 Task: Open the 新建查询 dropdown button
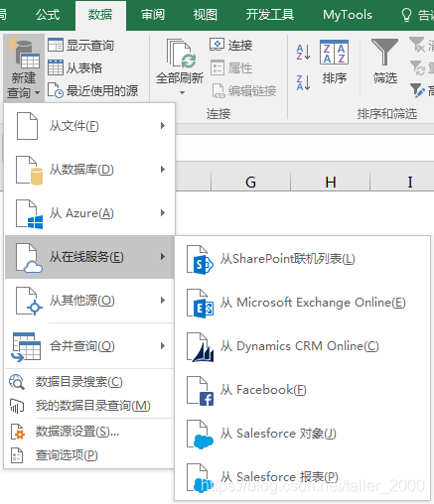tap(24, 67)
